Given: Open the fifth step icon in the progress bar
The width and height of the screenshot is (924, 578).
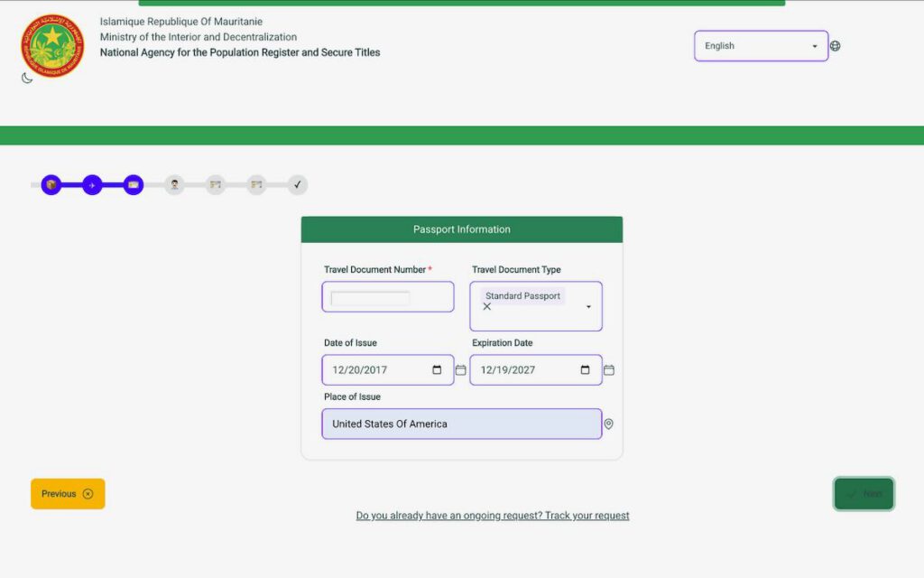Looking at the screenshot, I should click(x=216, y=184).
